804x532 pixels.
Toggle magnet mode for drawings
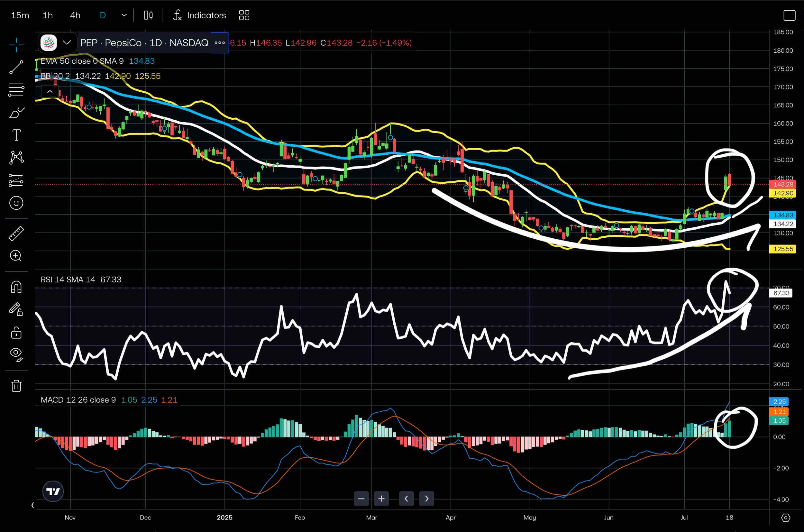[x=16, y=287]
